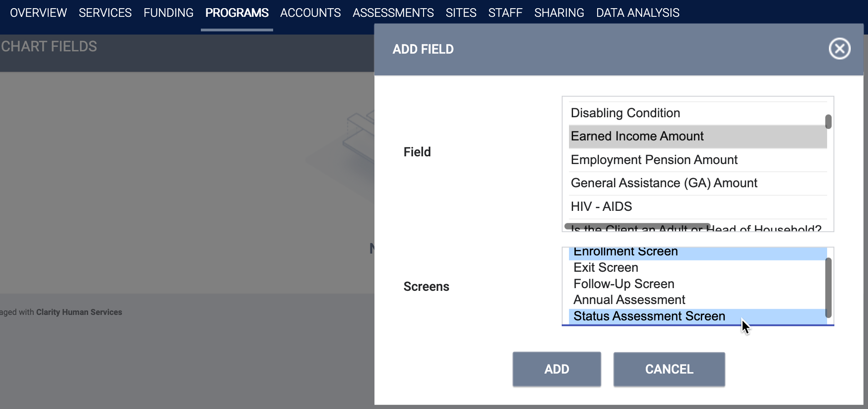Select Disabling Condition in Field list
The image size is (868, 409).
(698, 113)
